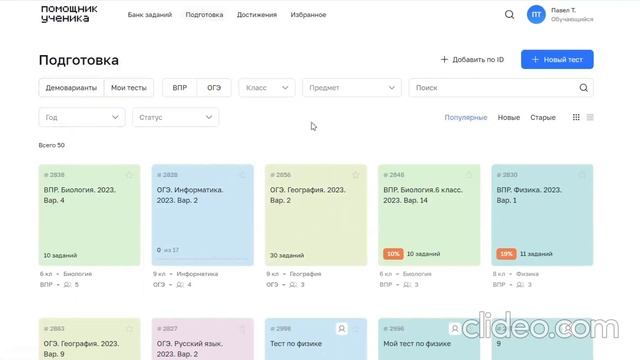Favorite ВПР. Биология. 2023. Вар. 4 with star

pos(129,175)
